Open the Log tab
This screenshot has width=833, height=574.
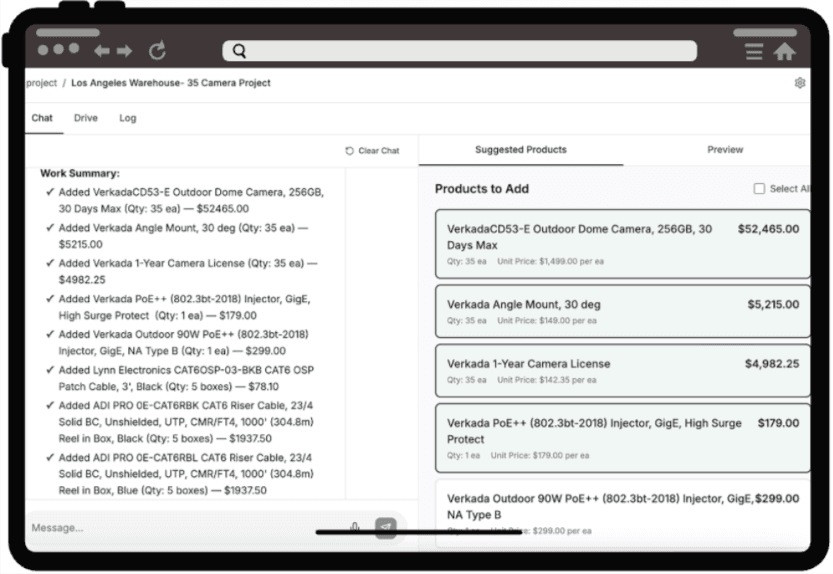tap(128, 118)
